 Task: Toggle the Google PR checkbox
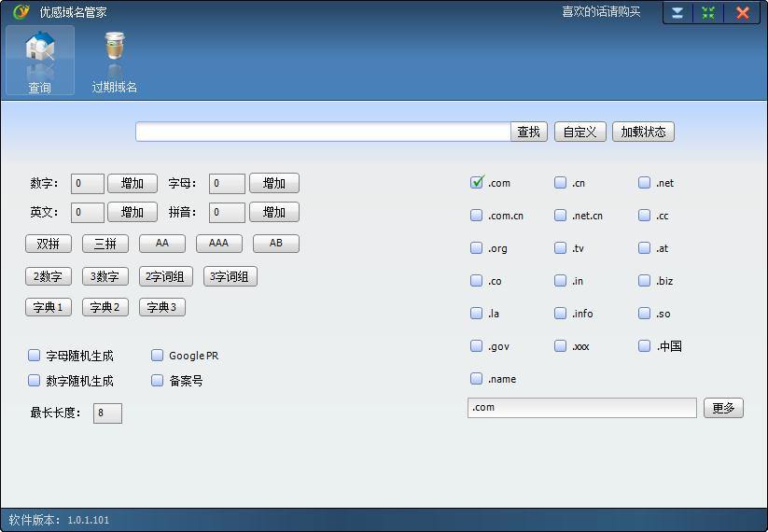click(x=158, y=356)
